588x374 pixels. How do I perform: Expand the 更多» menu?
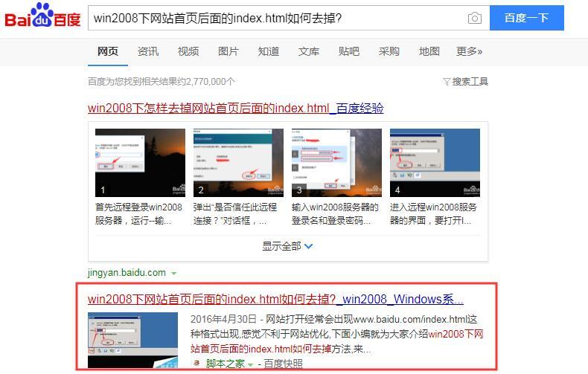point(469,51)
